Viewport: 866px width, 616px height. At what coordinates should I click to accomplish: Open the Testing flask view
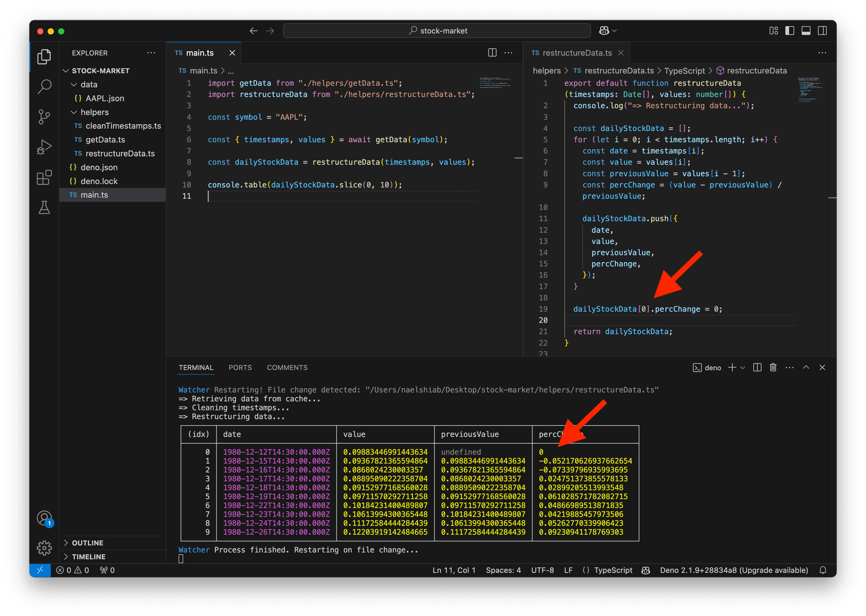[x=44, y=208]
